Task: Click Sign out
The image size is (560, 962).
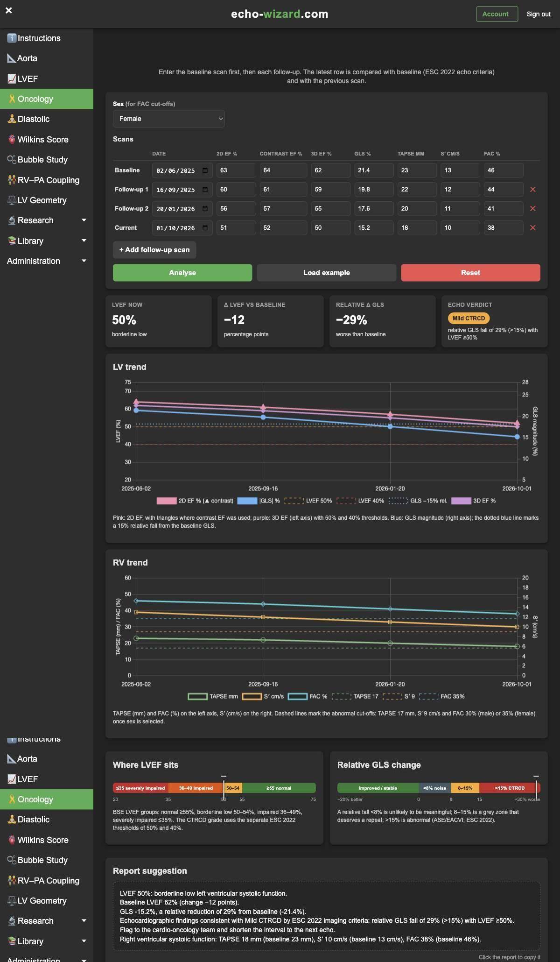Action: [x=539, y=14]
